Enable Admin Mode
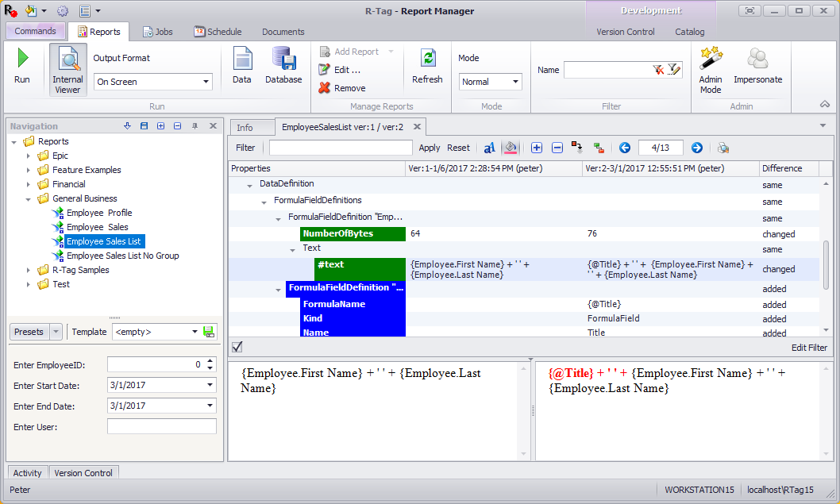Viewport: 840px width, 504px height. 711,70
